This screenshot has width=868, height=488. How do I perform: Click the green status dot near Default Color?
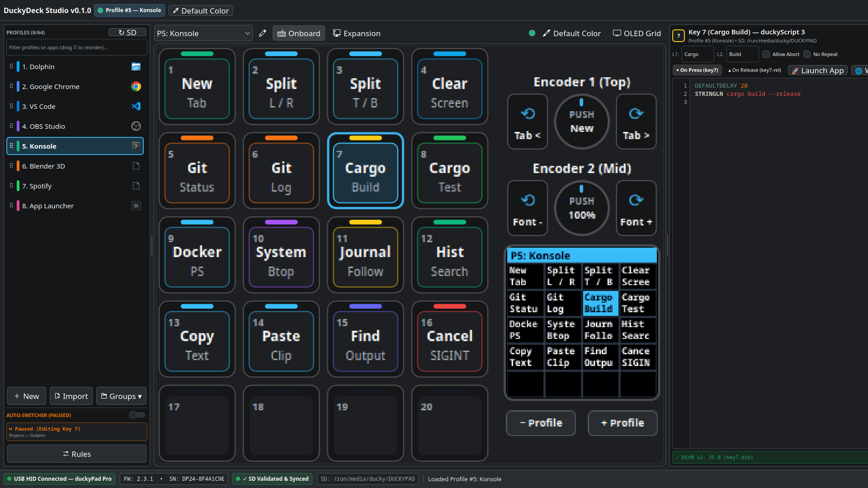tap(532, 33)
